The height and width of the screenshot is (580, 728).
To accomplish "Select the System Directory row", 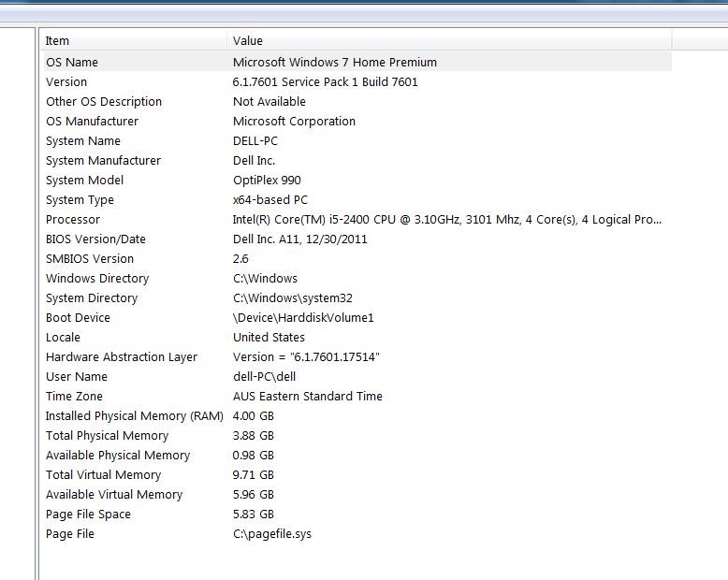I will click(x=357, y=297).
